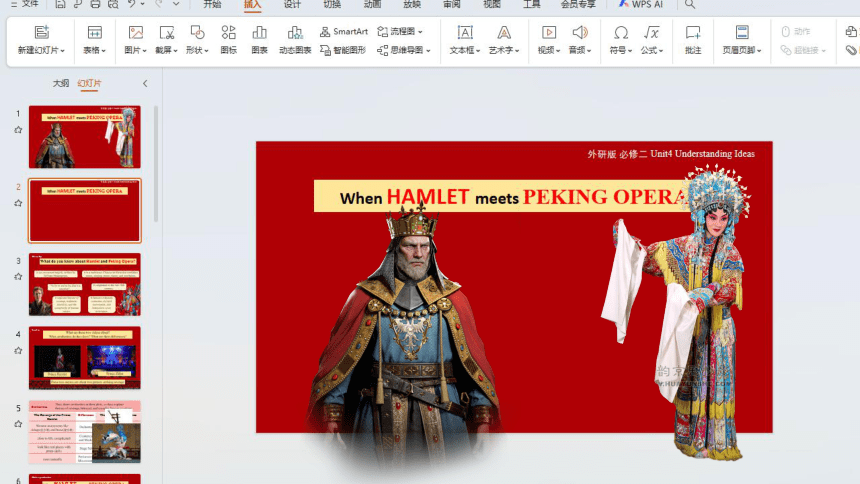The image size is (860, 484).
Task: Switch to the Design (设计) tab
Action: (x=292, y=4)
